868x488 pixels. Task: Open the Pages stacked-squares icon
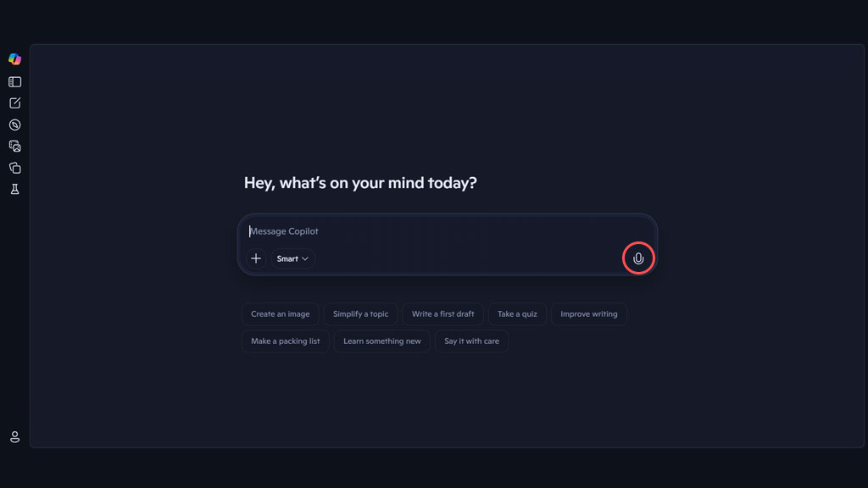pos(15,168)
